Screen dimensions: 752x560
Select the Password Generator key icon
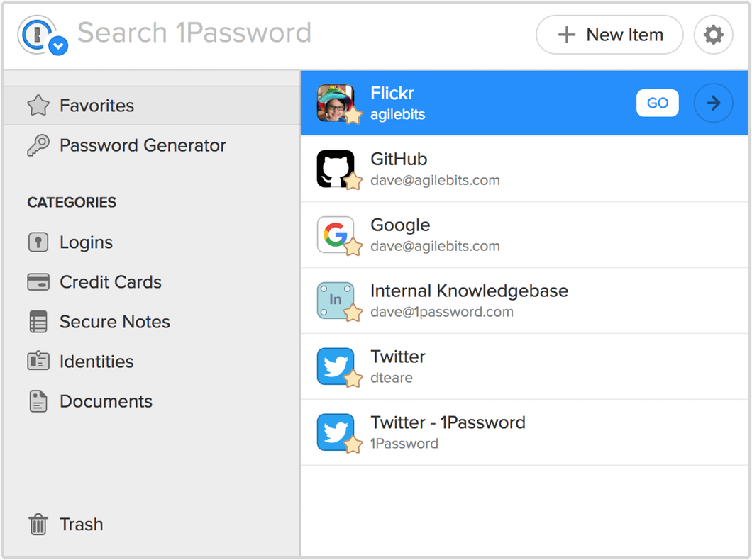coord(38,145)
